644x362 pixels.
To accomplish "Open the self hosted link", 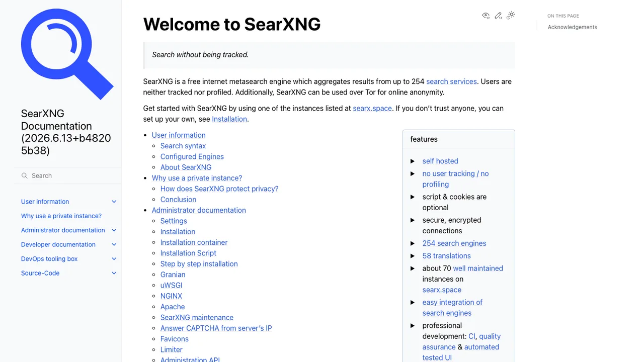I will coord(440,161).
